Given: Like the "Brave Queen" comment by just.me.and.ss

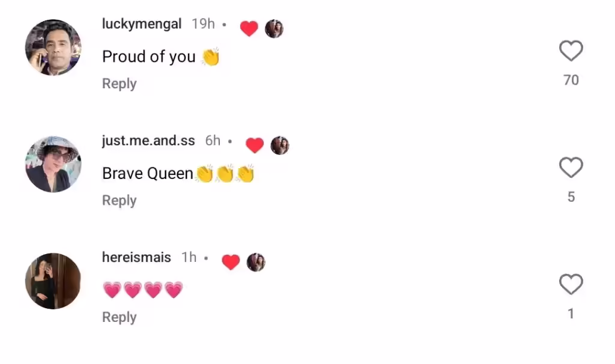Looking at the screenshot, I should pyautogui.click(x=571, y=168).
